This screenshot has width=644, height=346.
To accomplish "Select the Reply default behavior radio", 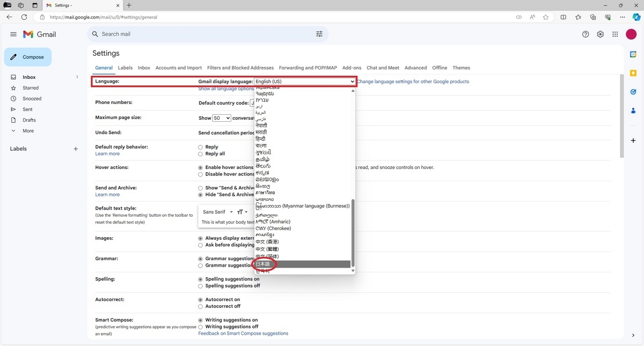I will coord(201,147).
